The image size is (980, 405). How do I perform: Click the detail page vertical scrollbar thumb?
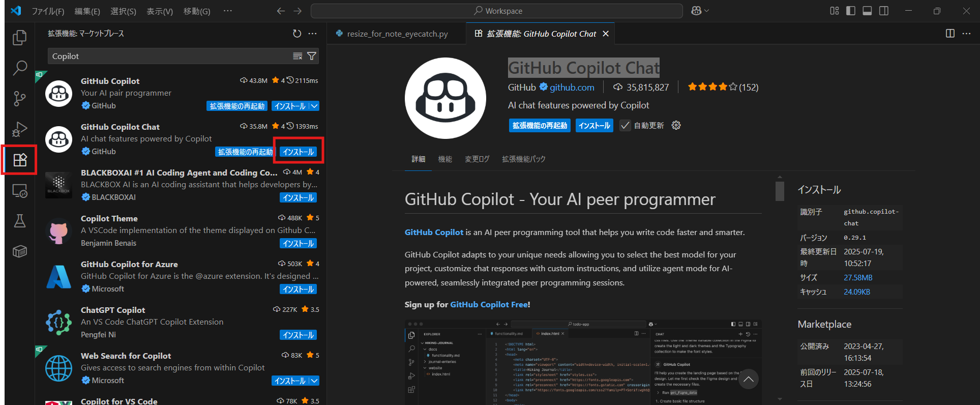780,191
